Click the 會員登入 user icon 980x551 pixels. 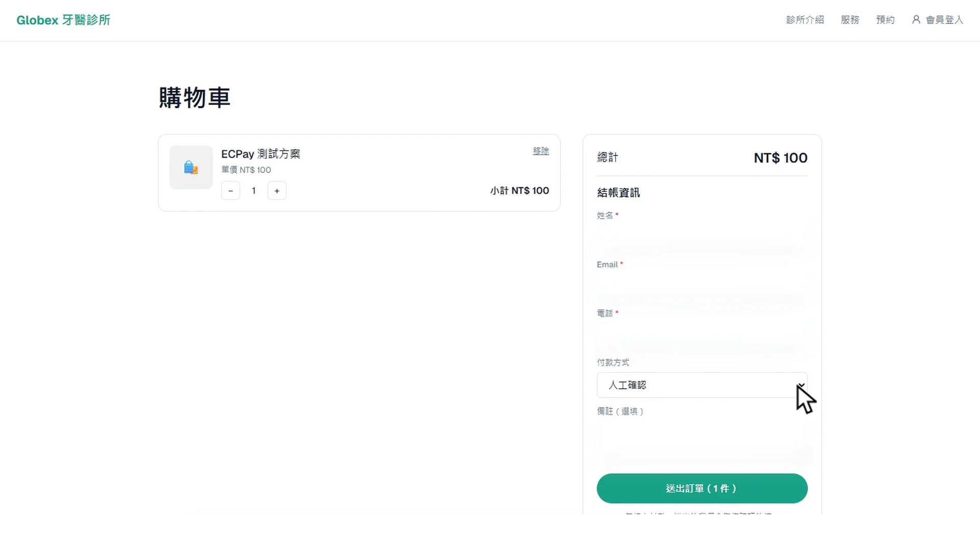click(916, 19)
